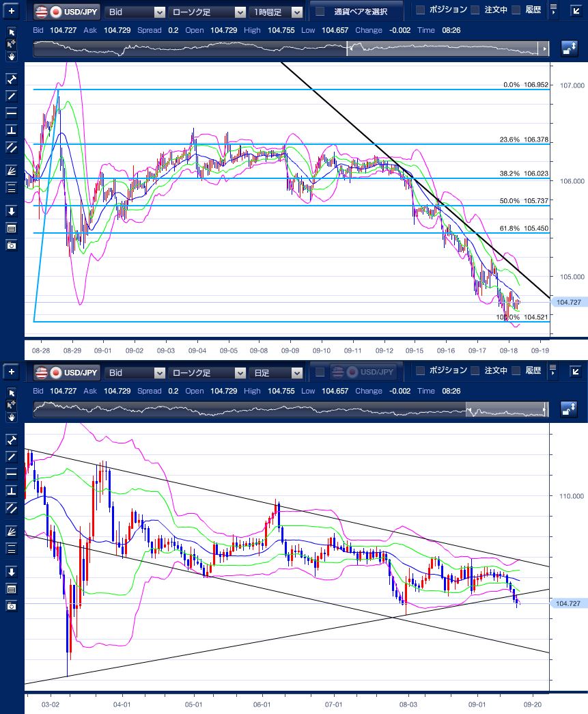Enable ポジション checkbox in top chart
The image size is (588, 714).
coord(421,10)
